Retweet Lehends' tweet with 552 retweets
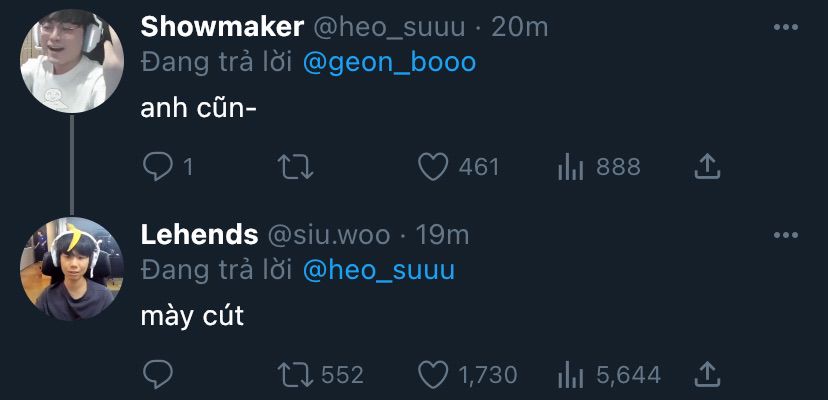This screenshot has height=400, width=828. [x=294, y=374]
